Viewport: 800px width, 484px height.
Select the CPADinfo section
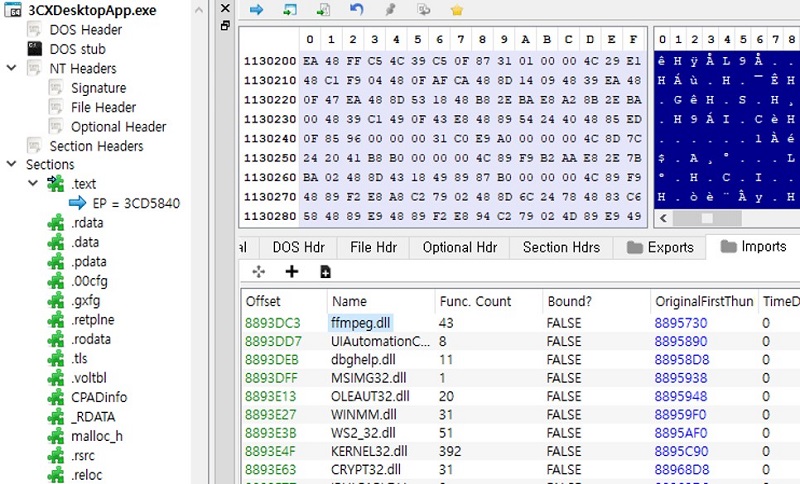click(99, 397)
